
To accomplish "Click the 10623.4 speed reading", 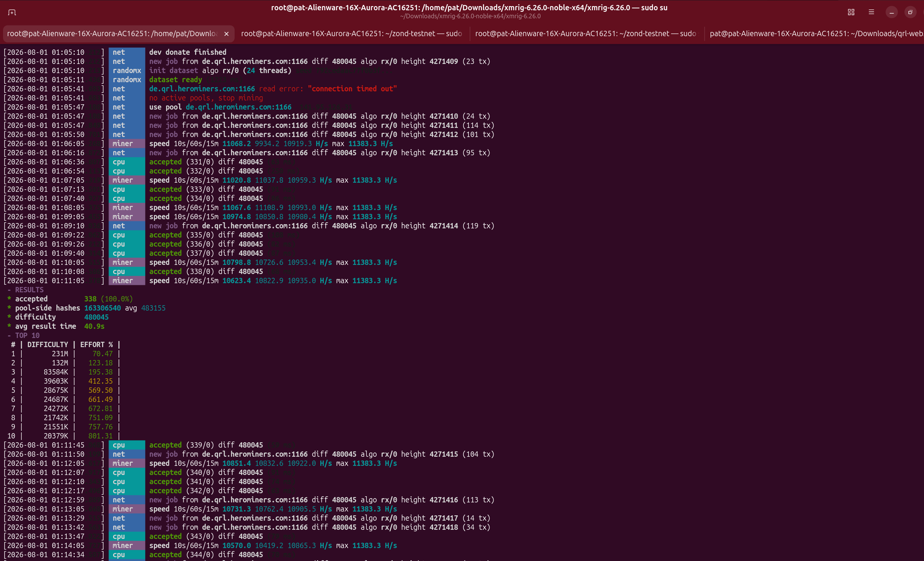I will [x=237, y=280].
